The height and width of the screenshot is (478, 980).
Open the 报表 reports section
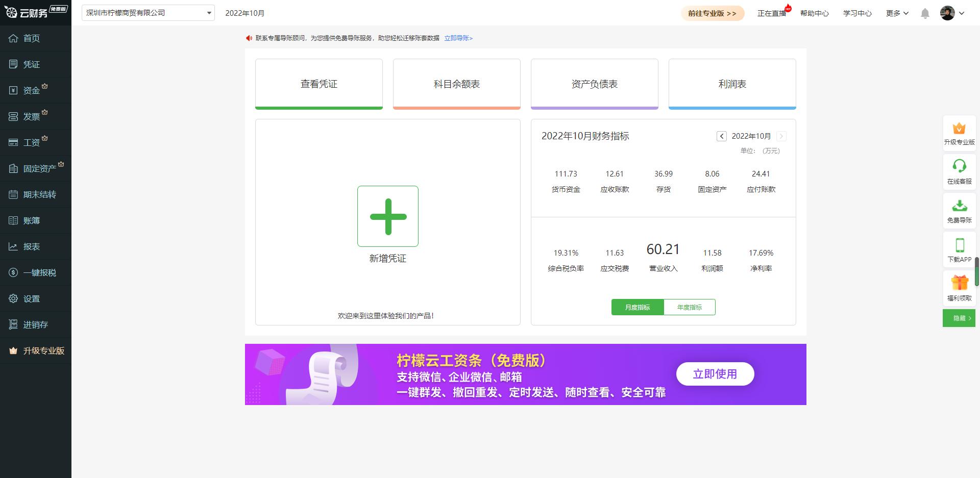coord(31,246)
